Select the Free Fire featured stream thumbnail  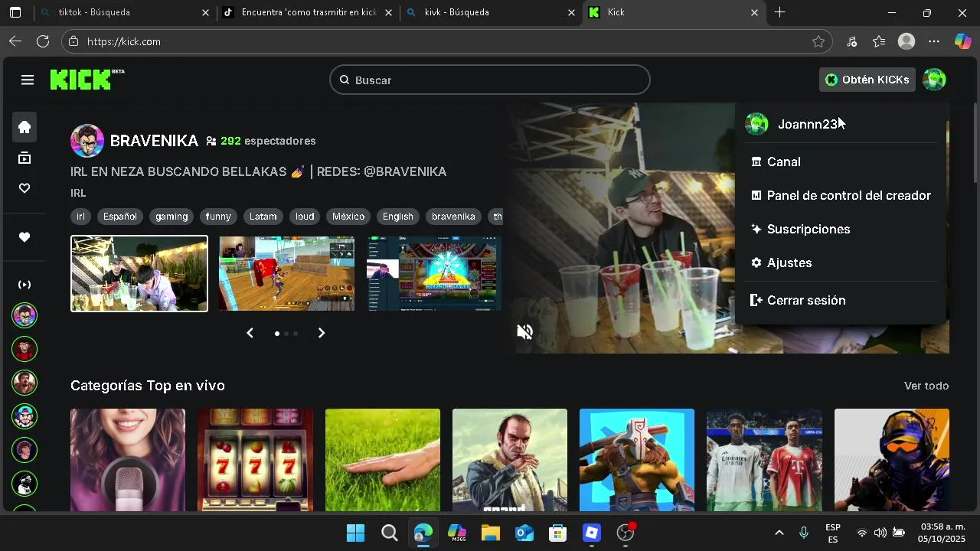click(x=286, y=273)
